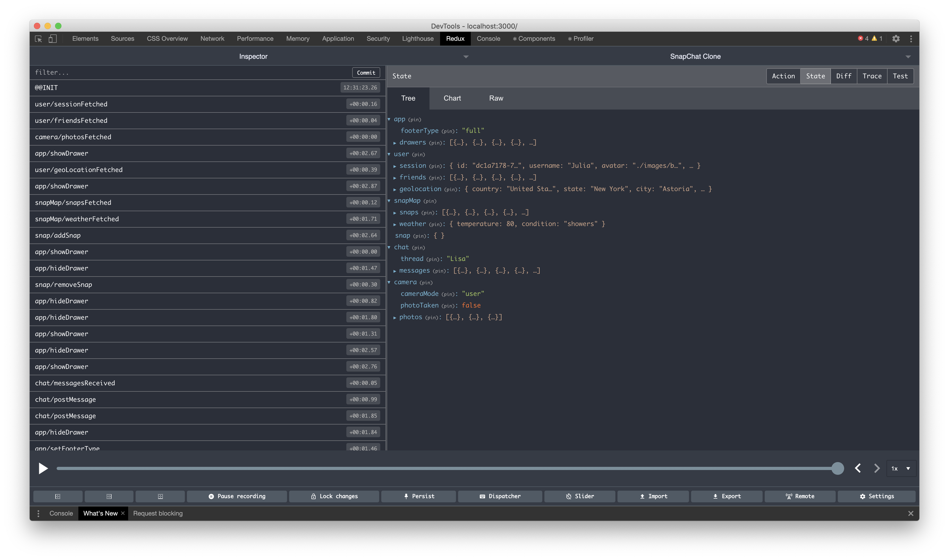This screenshot has height=560, width=949.
Task: Switch to the Chart view tab
Action: (x=452, y=98)
